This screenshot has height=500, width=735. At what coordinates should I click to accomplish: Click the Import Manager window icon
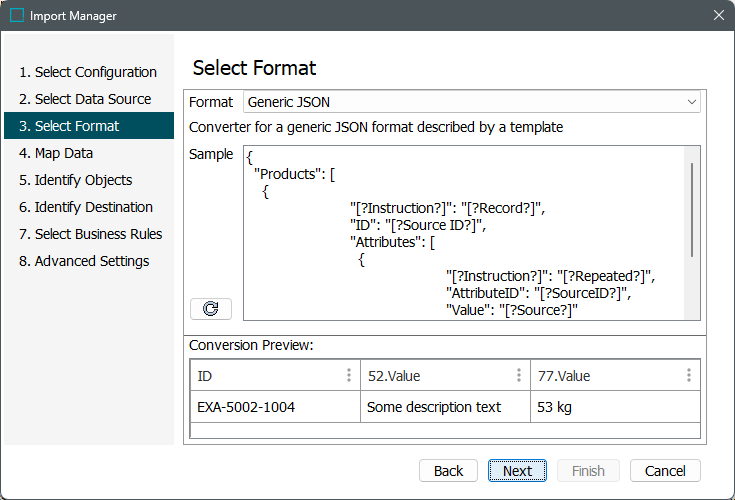pos(17,16)
